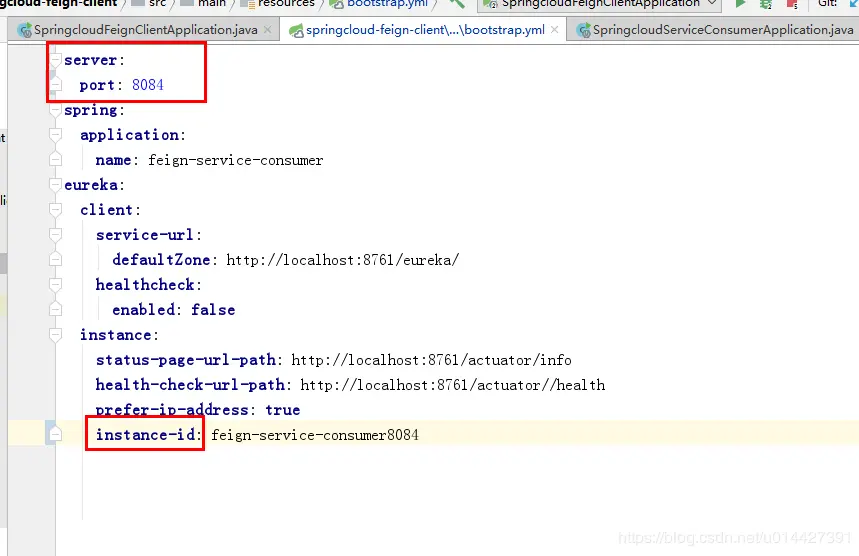Viewport: 859px width, 556px height.
Task: Click the 'true' value of prefer-ip-address
Action: click(x=283, y=410)
